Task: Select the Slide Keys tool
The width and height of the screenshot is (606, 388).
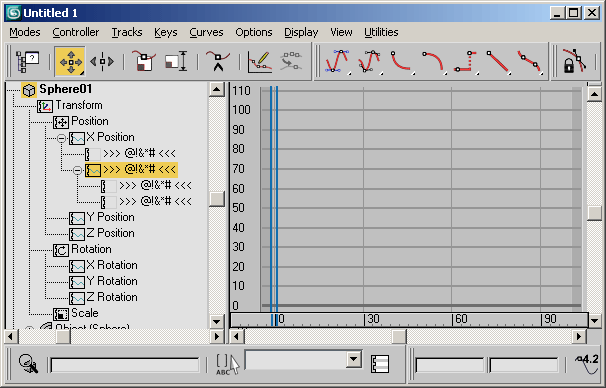Action: [x=102, y=61]
